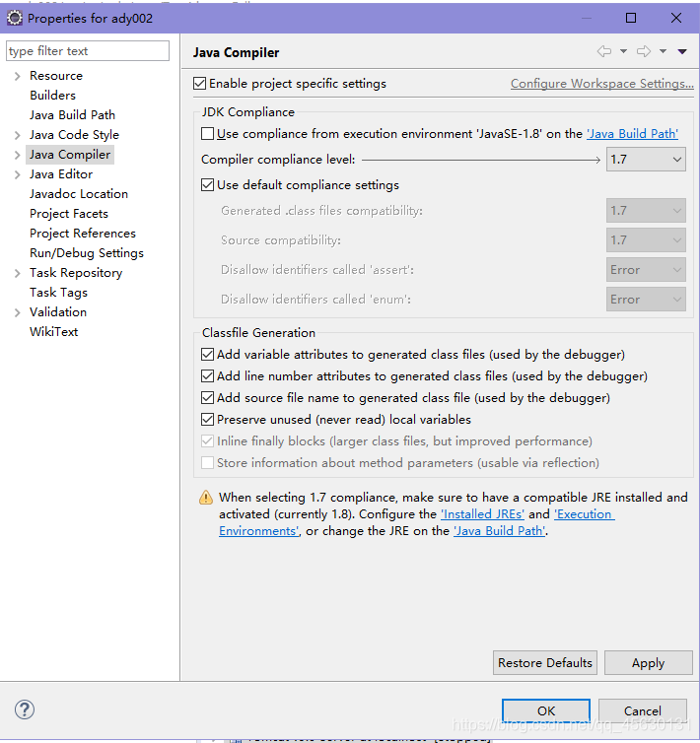Expand the Java Compiler node arrow

[x=18, y=155]
